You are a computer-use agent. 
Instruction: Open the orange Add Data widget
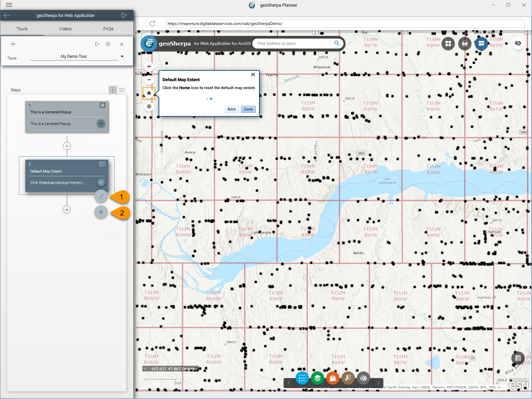(333, 378)
